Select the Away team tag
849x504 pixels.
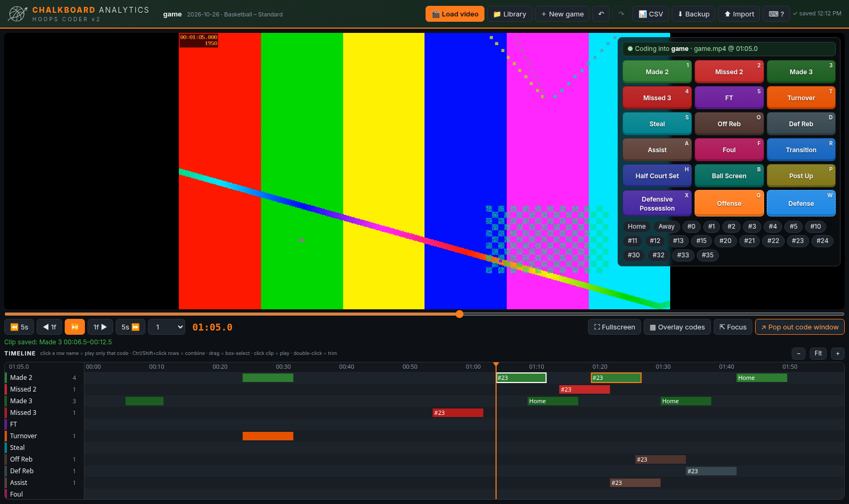tap(666, 227)
